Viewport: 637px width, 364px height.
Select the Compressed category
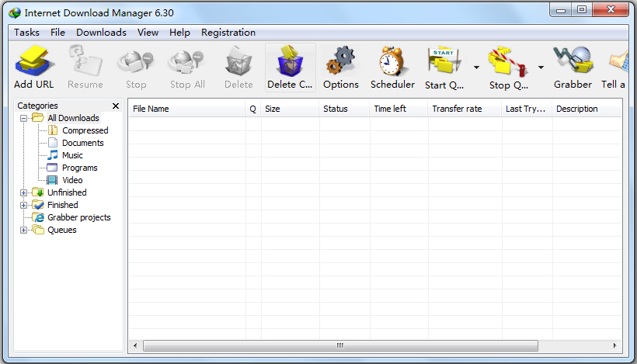point(85,130)
